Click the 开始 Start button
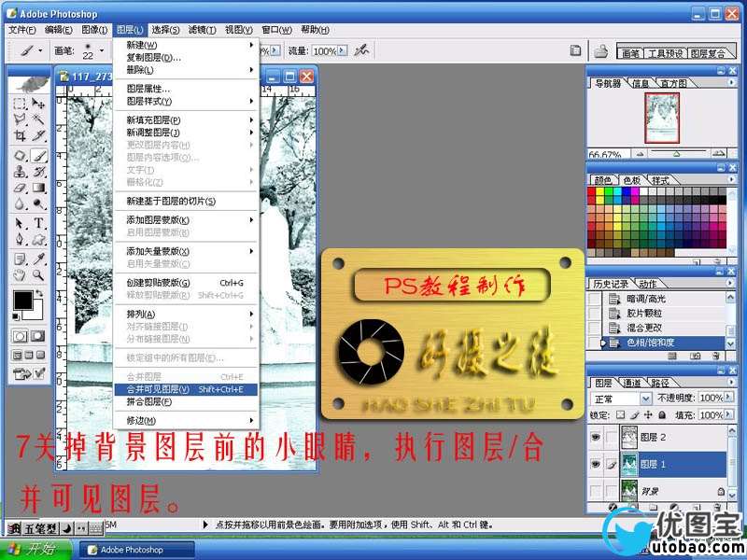Screen dimensions: 747x560 coord(36,549)
